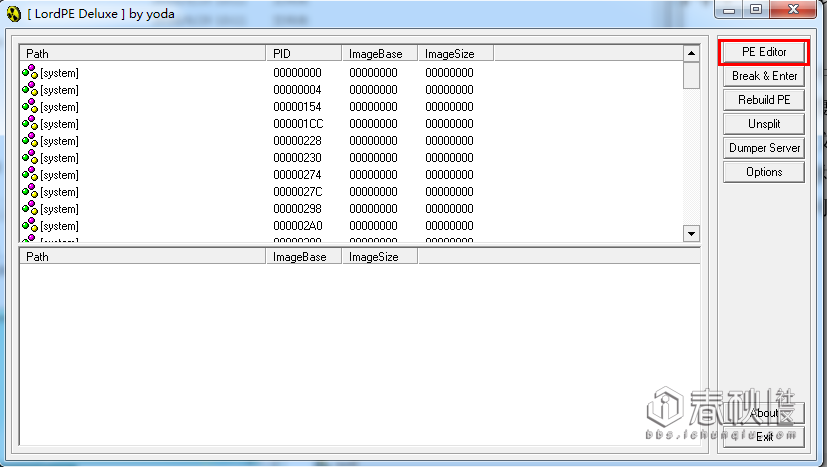Select PID value 000002A0

298,226
